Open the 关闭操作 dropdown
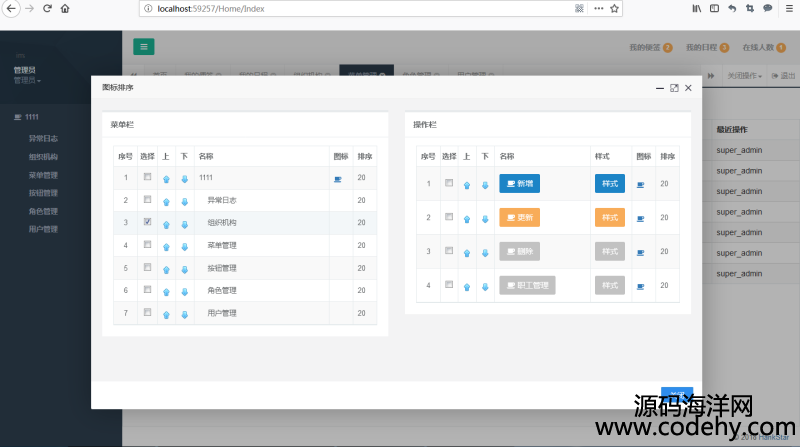This screenshot has height=447, width=800. (745, 76)
